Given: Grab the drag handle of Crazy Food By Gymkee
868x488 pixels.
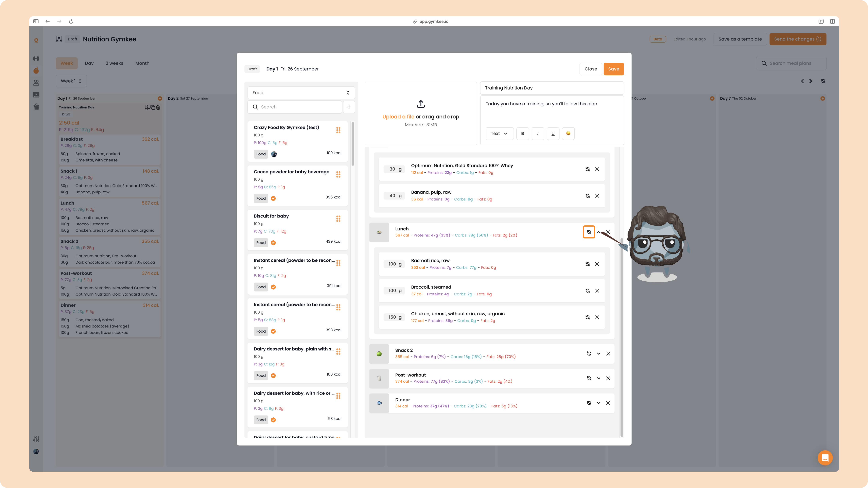Looking at the screenshot, I should [x=338, y=130].
